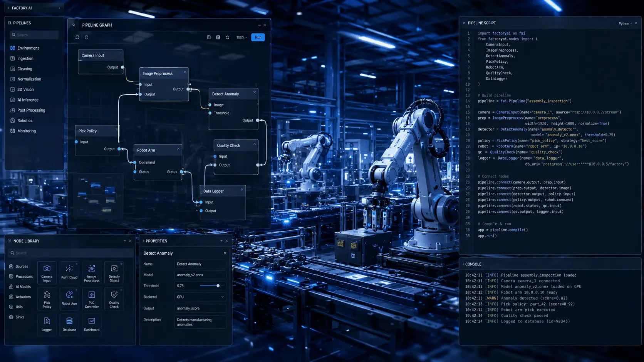Edit the Model field anomaly_v2.onnx
644x362 pixels.
200,275
